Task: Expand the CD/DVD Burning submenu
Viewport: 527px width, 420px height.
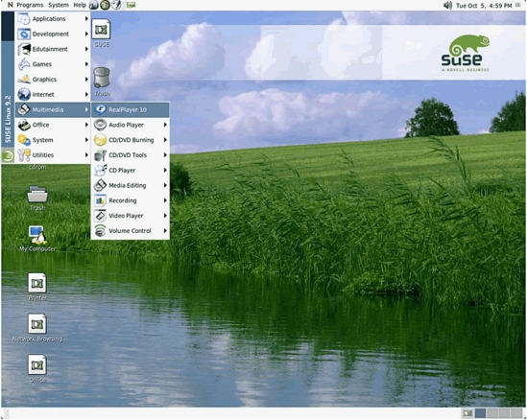Action: 130,140
